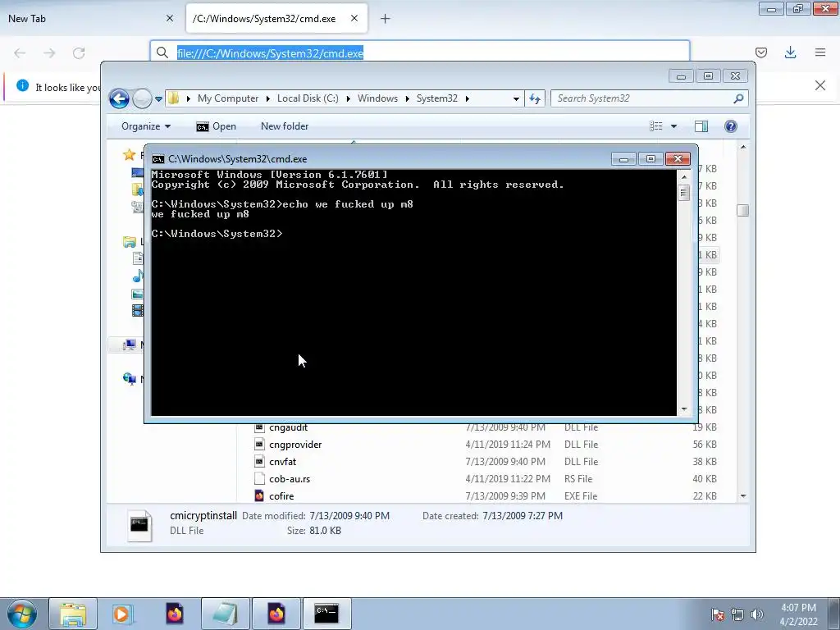The image size is (840, 630).
Task: Open Explorer help
Action: pyautogui.click(x=731, y=126)
